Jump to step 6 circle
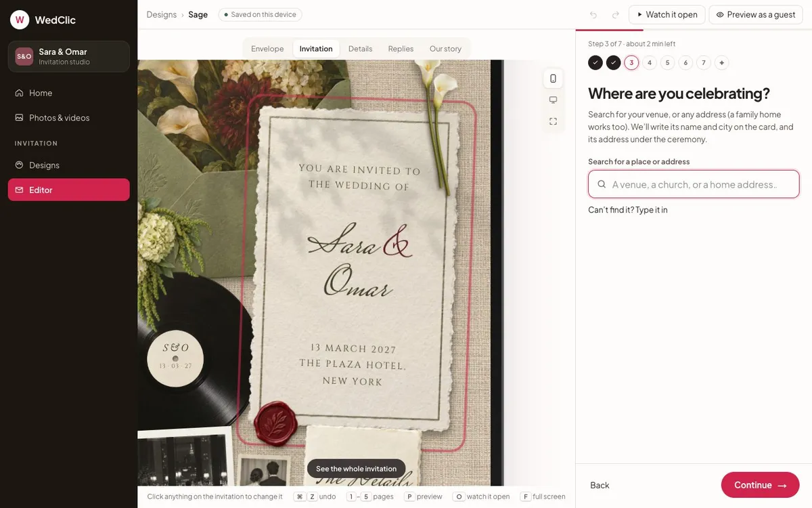 pyautogui.click(x=685, y=63)
